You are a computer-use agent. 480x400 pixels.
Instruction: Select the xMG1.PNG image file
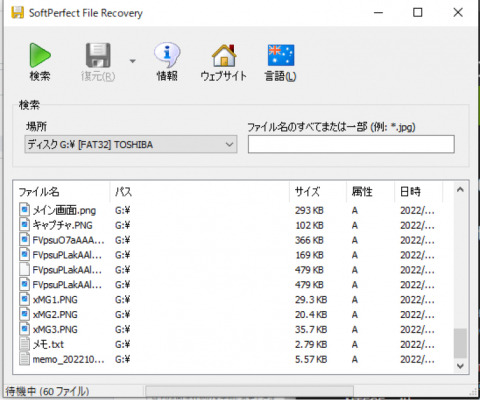coord(55,300)
